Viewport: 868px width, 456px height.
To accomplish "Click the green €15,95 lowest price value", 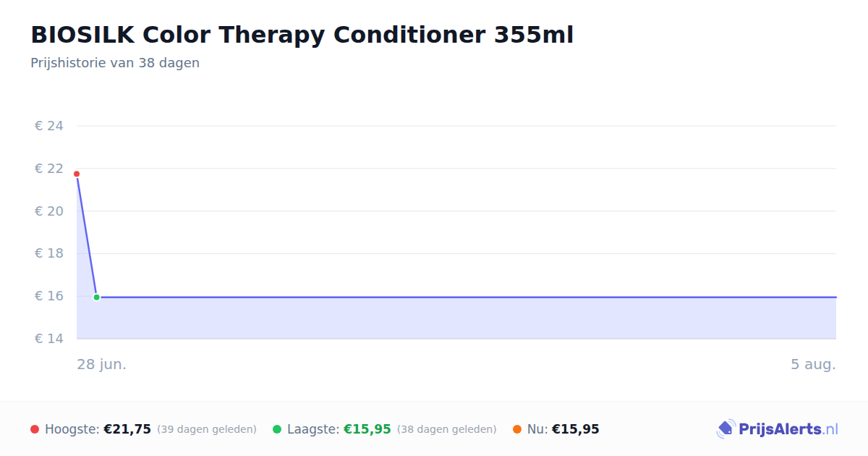I will point(367,429).
